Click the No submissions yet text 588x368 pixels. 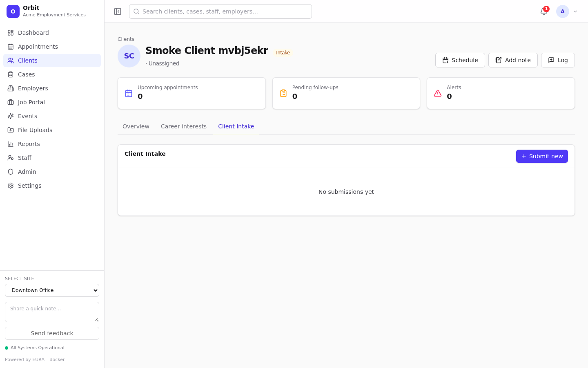[x=346, y=192]
